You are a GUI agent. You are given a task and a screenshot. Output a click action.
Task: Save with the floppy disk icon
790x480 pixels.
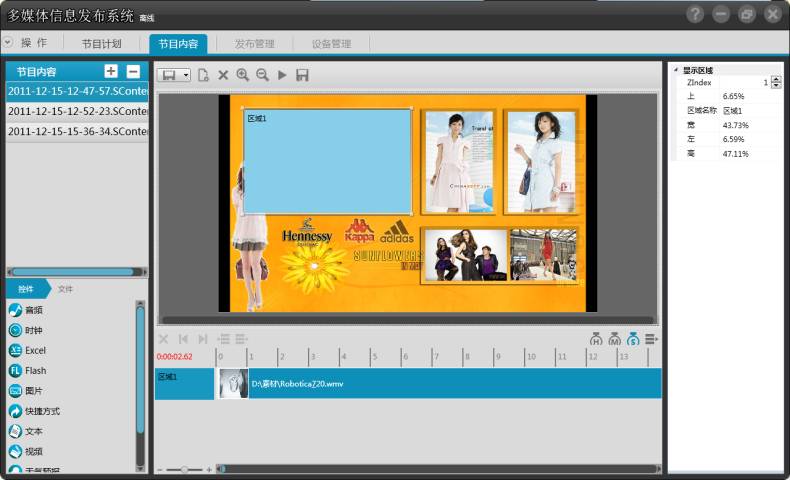pyautogui.click(x=302, y=75)
